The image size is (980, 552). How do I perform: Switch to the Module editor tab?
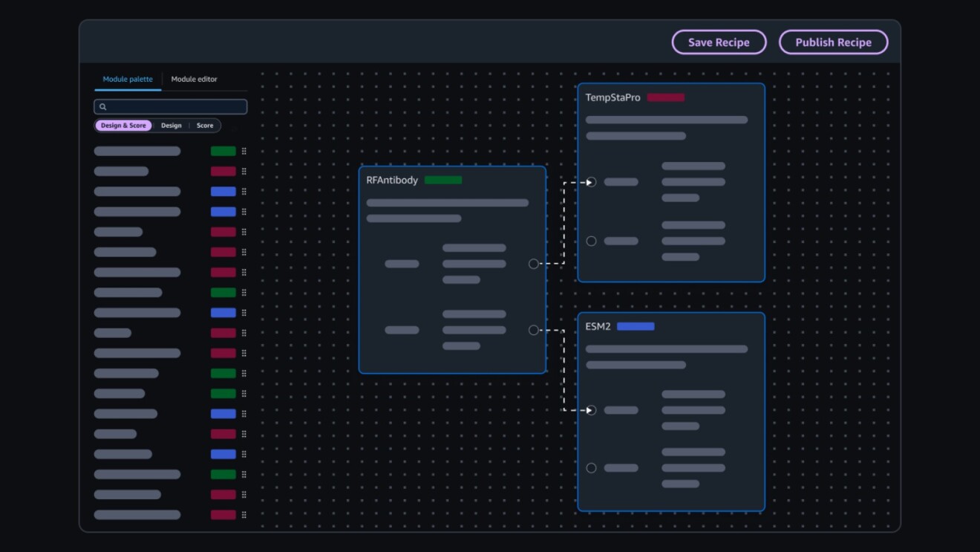click(194, 79)
